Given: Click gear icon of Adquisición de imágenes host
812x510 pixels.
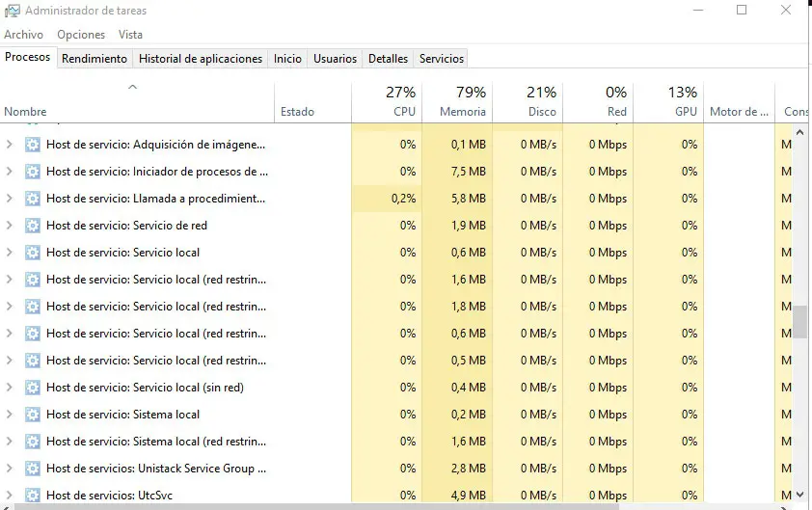Looking at the screenshot, I should tap(33, 145).
